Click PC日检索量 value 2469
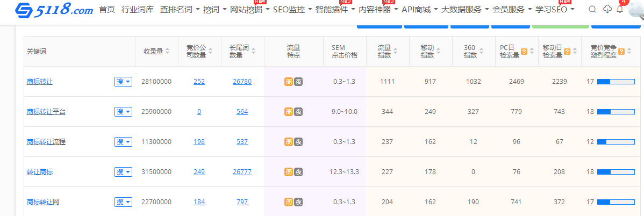644x216 pixels. click(516, 82)
